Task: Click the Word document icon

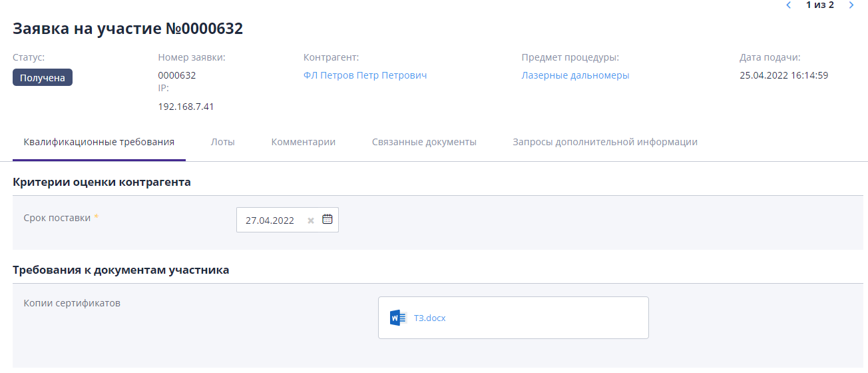Action: [397, 318]
